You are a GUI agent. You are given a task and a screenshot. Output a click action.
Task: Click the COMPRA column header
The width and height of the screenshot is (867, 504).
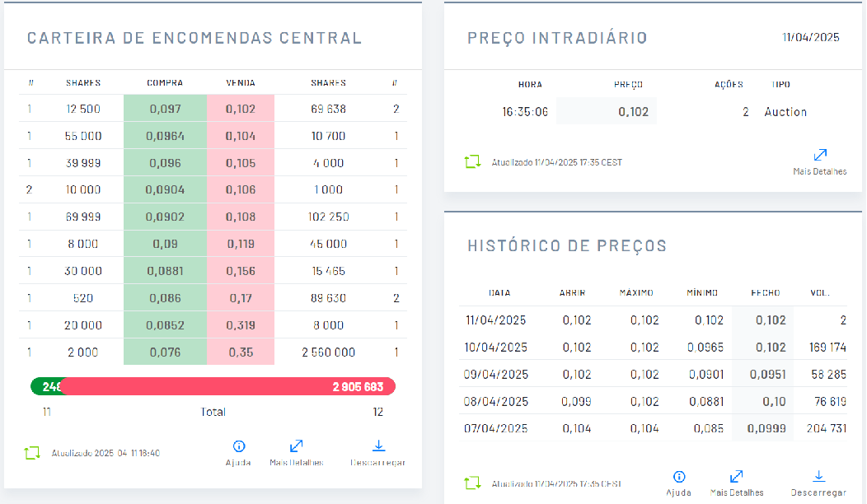click(x=165, y=83)
